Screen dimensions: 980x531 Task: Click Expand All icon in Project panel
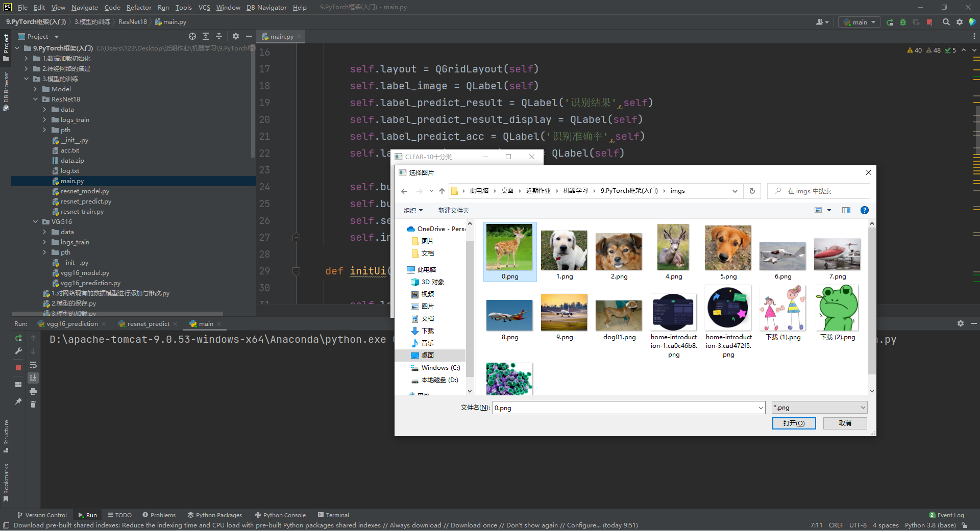click(206, 36)
